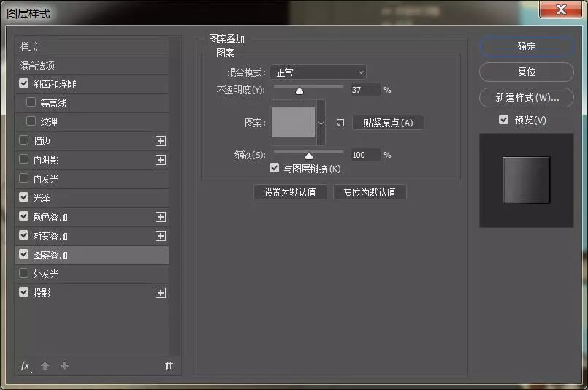Click the plus icon next to 内阴影

pos(161,160)
